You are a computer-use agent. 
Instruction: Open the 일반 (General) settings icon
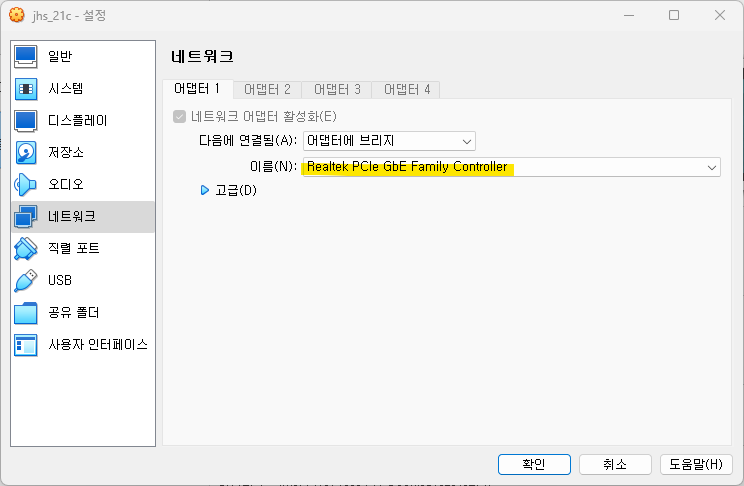pos(26,56)
